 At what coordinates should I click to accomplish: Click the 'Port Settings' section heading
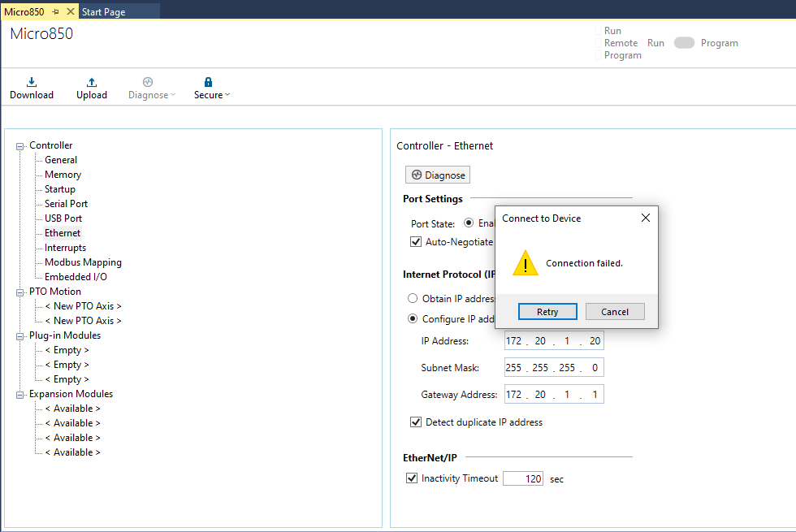(432, 199)
